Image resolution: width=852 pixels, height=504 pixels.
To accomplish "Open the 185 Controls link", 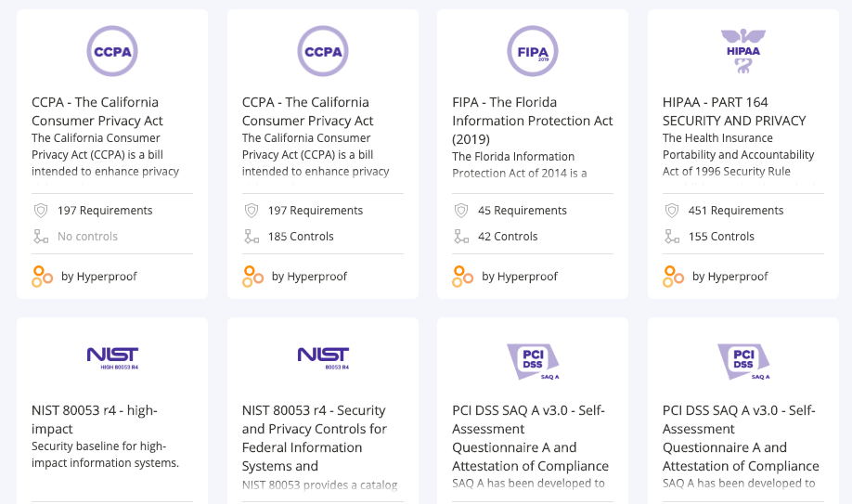I will point(300,237).
